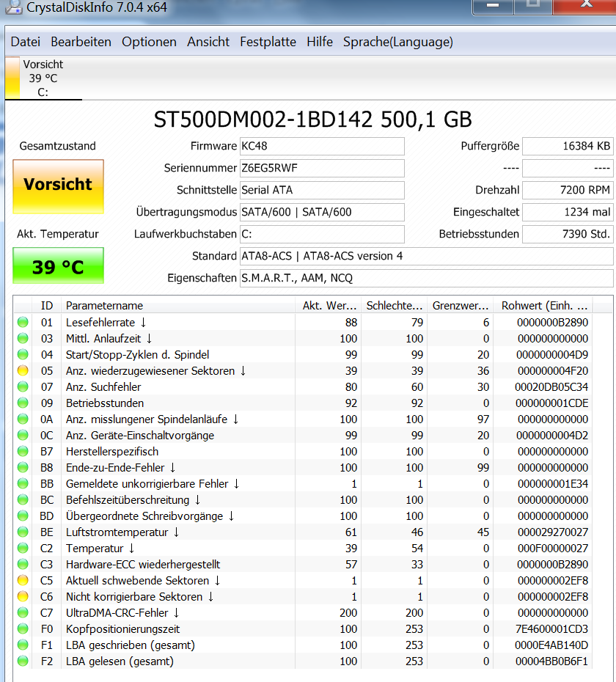Click the green status icon for Herstellerspezifisch
The image size is (616, 682).
tap(23, 451)
